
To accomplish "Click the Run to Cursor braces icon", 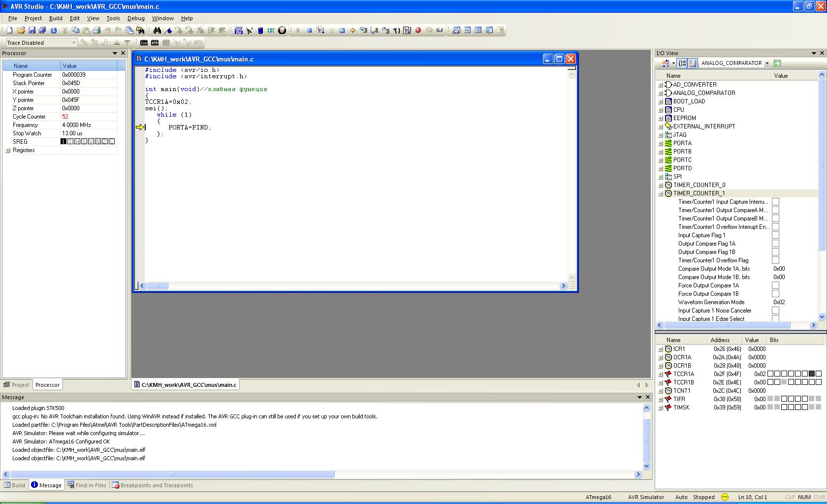I will click(396, 30).
